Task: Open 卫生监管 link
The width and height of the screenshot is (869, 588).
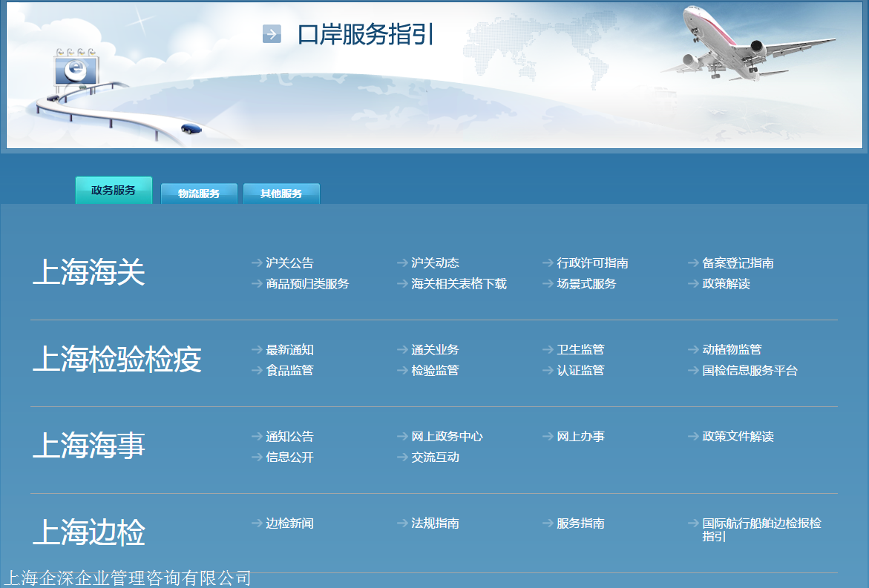Action: (x=580, y=350)
